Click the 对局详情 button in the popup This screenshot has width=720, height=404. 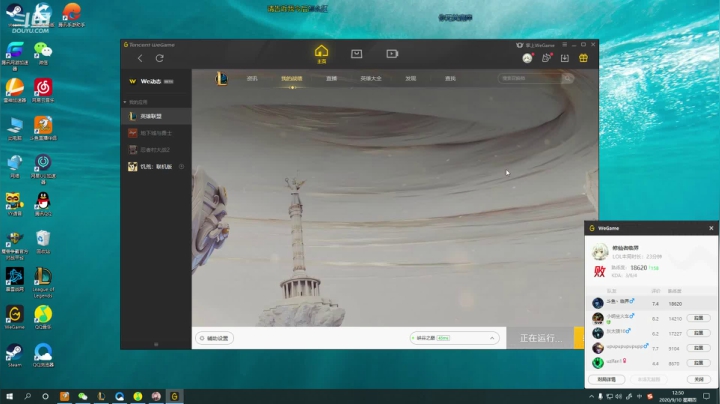click(x=607, y=379)
